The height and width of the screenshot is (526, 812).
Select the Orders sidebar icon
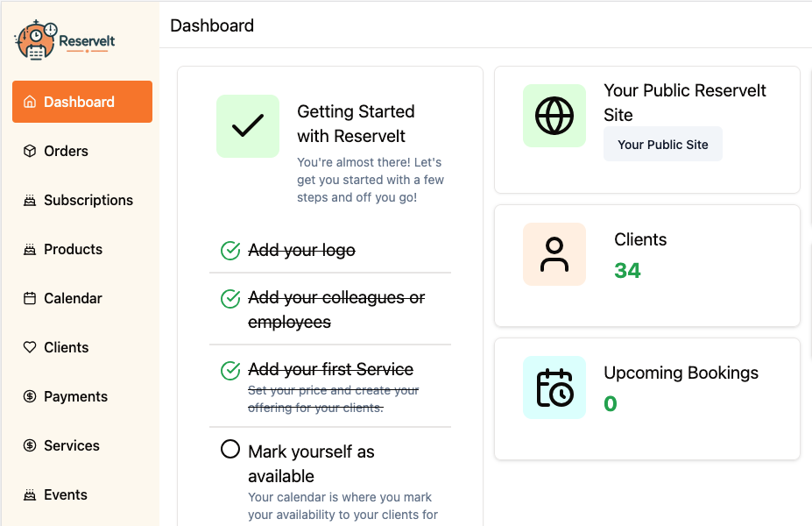click(x=29, y=151)
